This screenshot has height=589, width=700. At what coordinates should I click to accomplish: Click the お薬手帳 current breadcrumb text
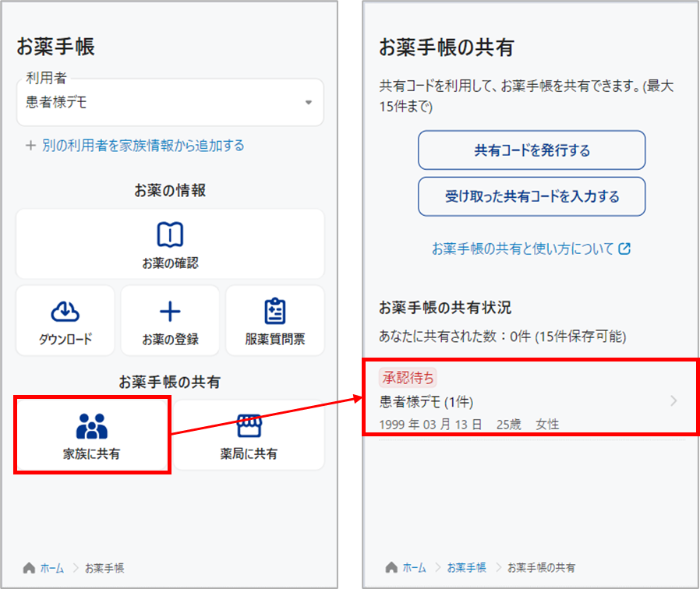pyautogui.click(x=104, y=568)
